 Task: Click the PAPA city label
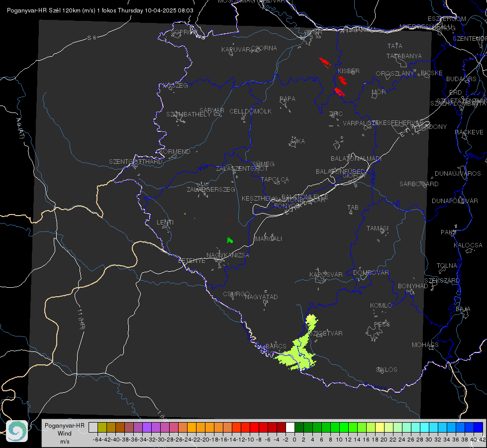(288, 99)
